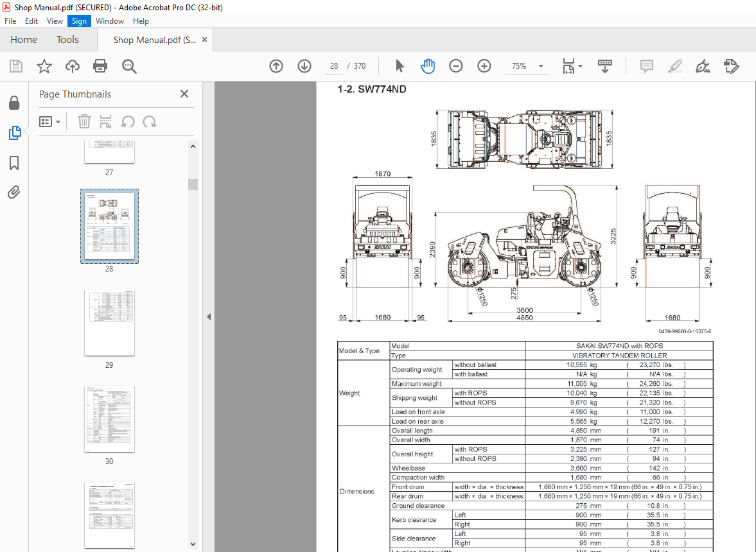Click the fit page scrolling icon
756x552 pixels.
click(x=569, y=66)
